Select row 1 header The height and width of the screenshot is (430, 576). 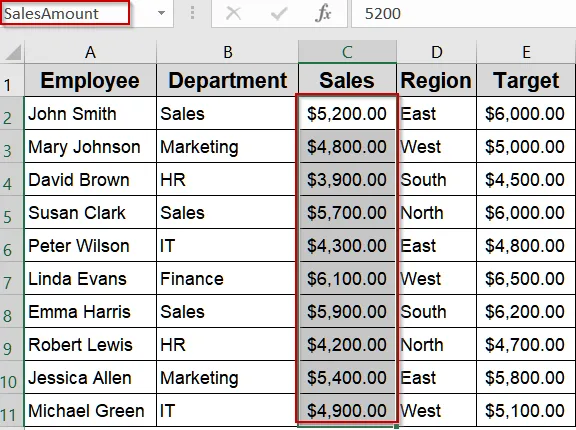point(12,80)
